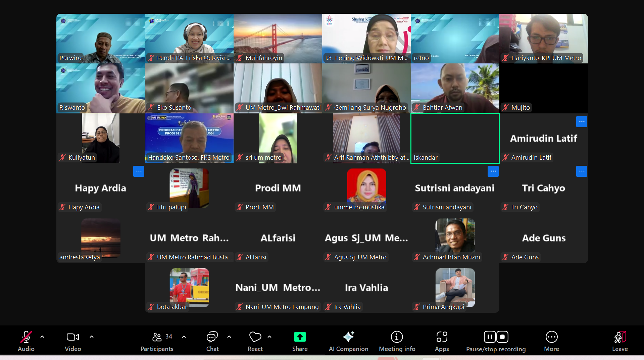Expand the Chat options arrow

229,337
